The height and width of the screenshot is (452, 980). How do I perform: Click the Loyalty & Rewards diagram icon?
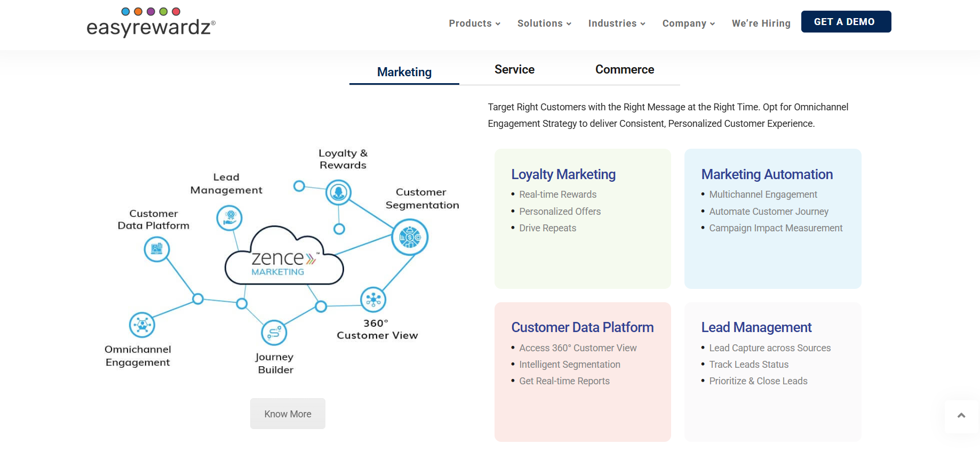click(339, 192)
